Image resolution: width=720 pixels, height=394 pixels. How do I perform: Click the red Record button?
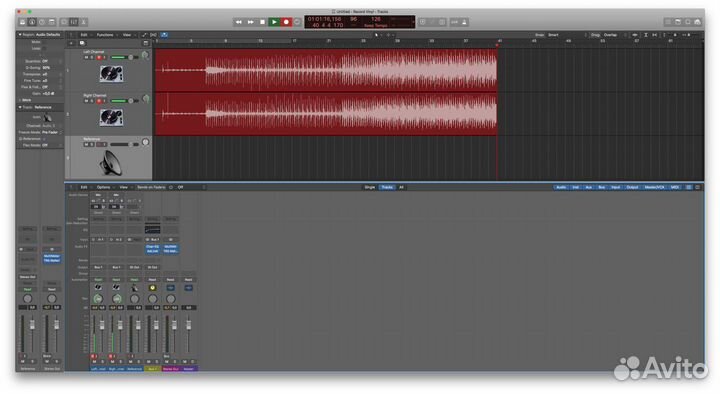point(286,22)
